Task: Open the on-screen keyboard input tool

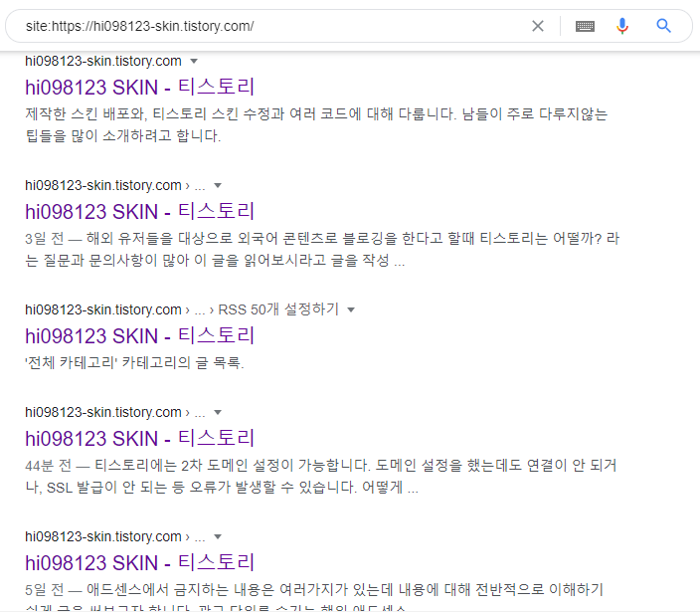Action: pos(585,26)
